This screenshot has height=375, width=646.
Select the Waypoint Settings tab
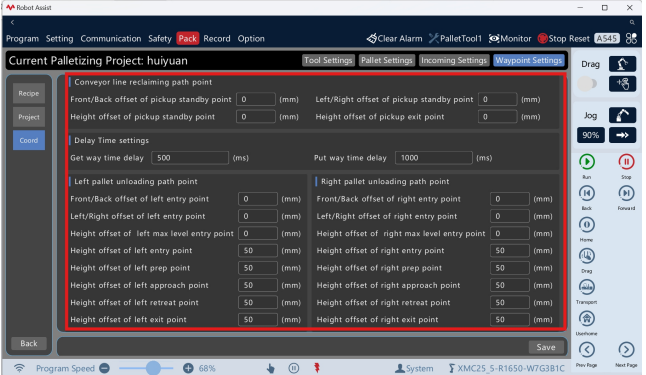tap(529, 60)
